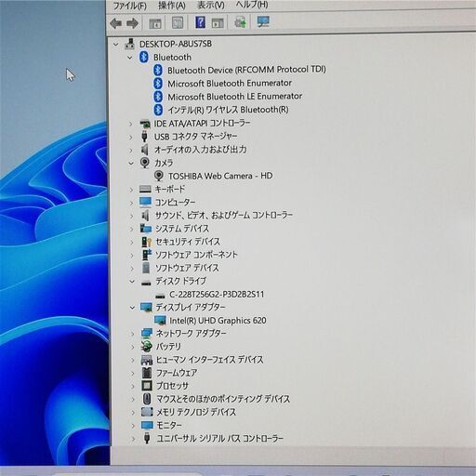Image resolution: width=476 pixels, height=476 pixels.
Task: Expand the ネットワーク アダプター category
Action: click(132, 334)
